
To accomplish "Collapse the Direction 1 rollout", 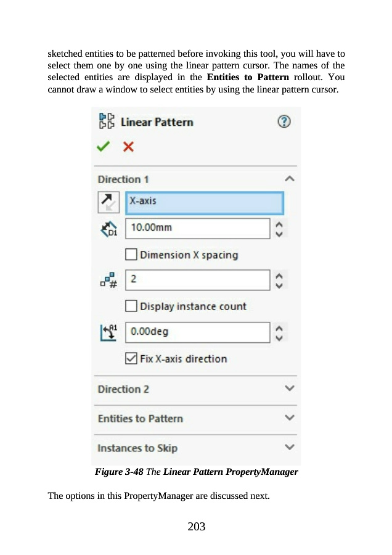I will 290,179.
